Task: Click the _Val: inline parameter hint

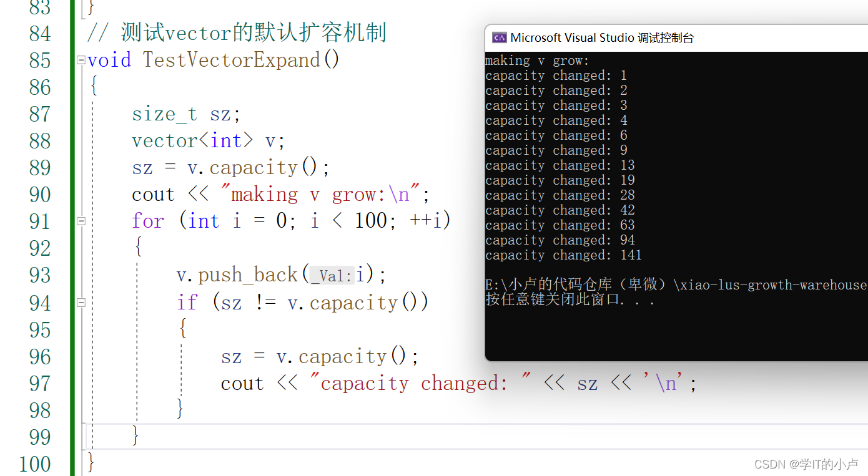Action: coord(331,274)
